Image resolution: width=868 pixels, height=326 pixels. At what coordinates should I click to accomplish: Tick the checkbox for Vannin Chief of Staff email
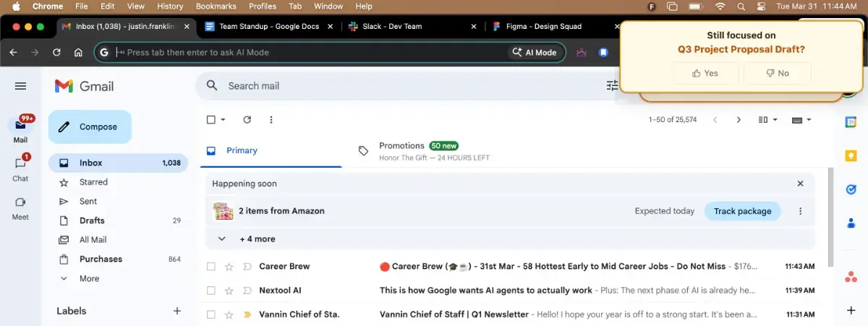pyautogui.click(x=211, y=314)
